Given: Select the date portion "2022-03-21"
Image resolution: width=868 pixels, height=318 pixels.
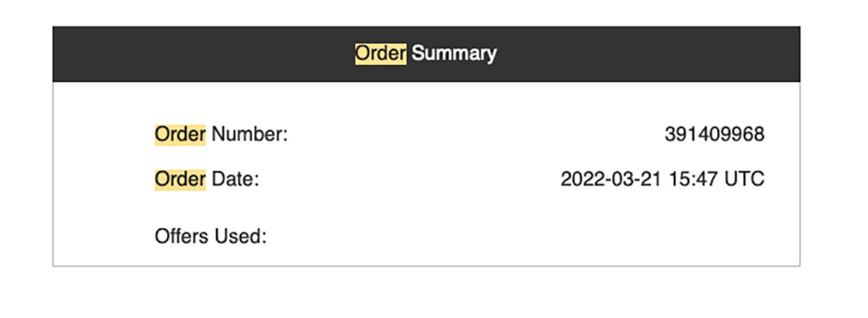Looking at the screenshot, I should click(x=613, y=179).
